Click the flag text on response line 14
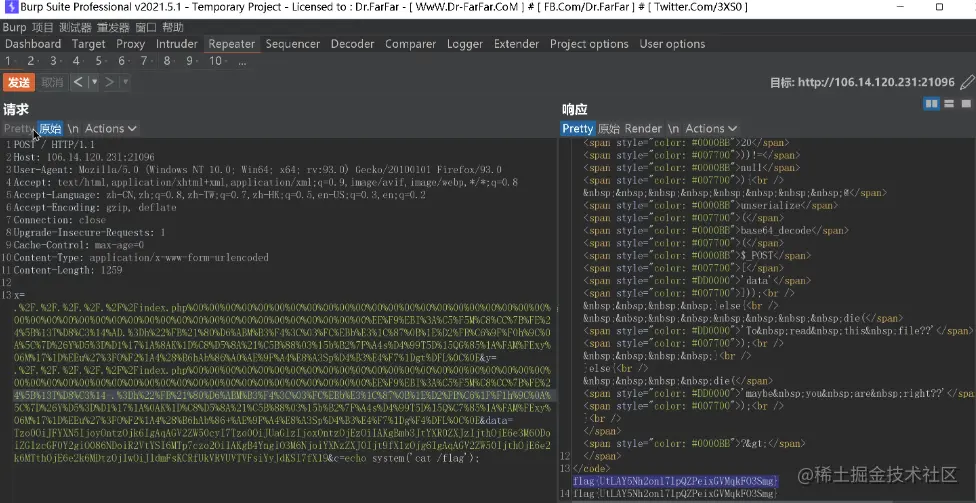The height and width of the screenshot is (503, 976). 675,494
